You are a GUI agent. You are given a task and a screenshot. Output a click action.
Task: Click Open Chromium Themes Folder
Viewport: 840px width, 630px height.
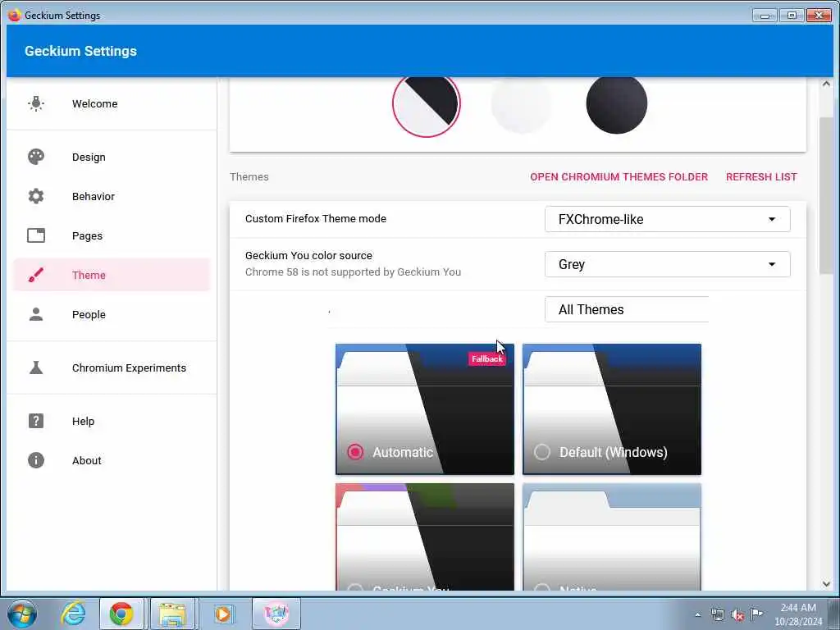click(619, 177)
